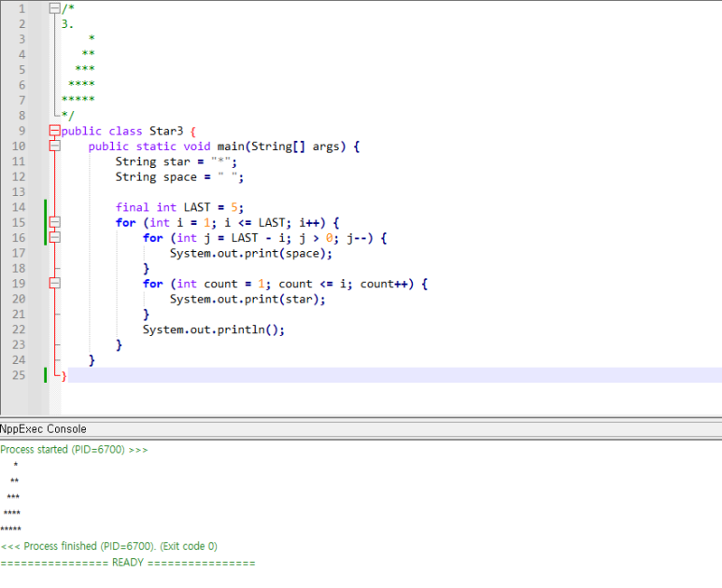Click the 'String star' declaration line

click(177, 161)
